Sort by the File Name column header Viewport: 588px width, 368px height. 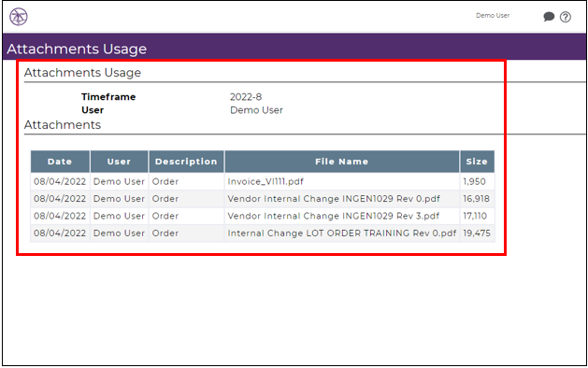341,162
